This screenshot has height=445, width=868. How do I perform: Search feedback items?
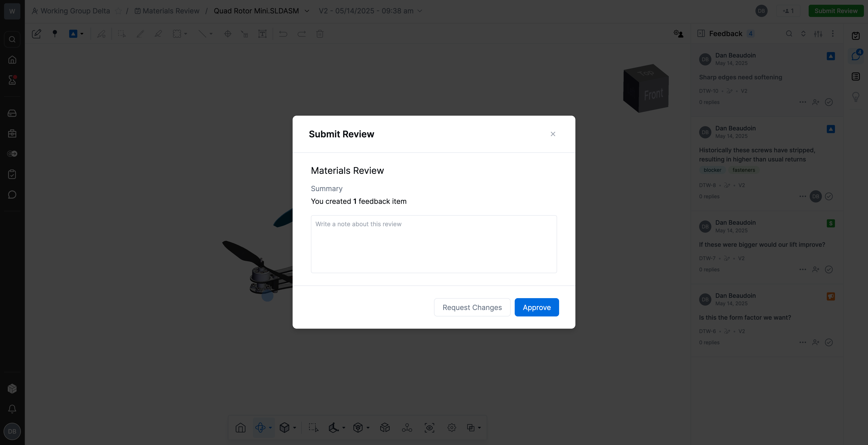[789, 33]
